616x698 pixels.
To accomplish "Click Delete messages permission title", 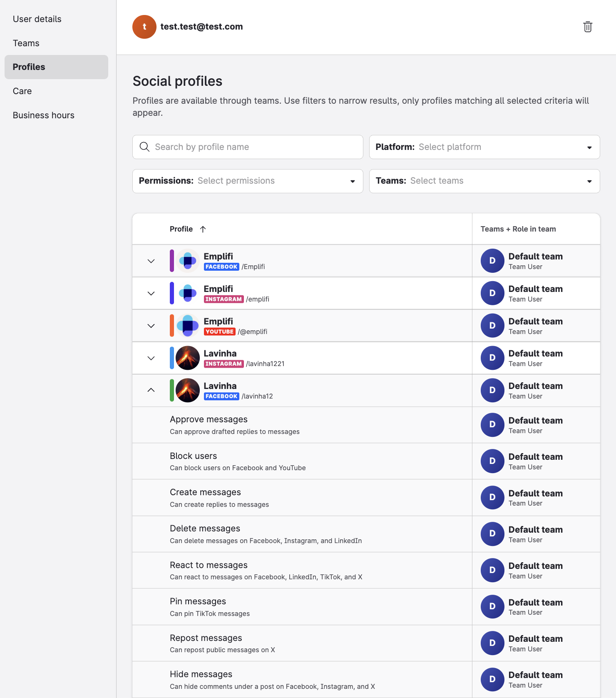I will [x=205, y=528].
